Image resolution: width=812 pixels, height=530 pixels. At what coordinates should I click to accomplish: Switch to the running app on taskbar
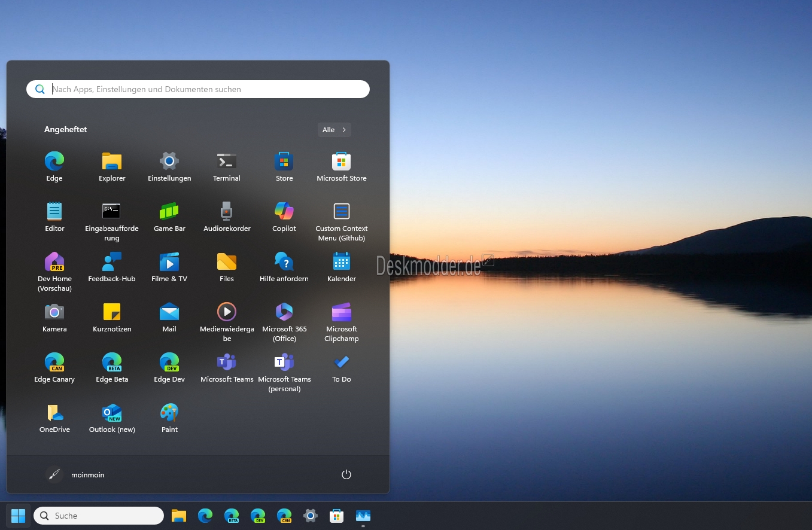363,516
